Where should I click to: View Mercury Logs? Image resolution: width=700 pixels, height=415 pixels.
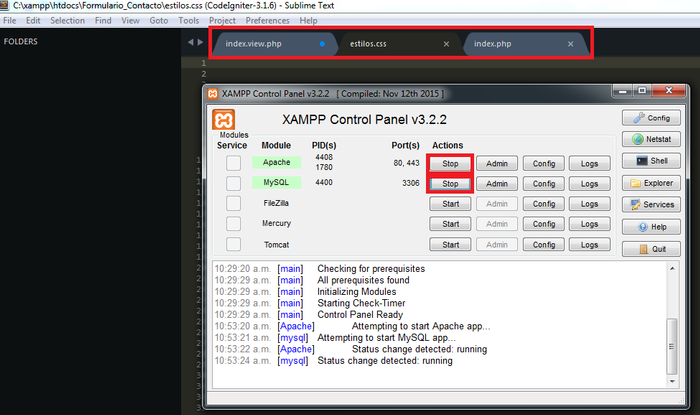[589, 224]
